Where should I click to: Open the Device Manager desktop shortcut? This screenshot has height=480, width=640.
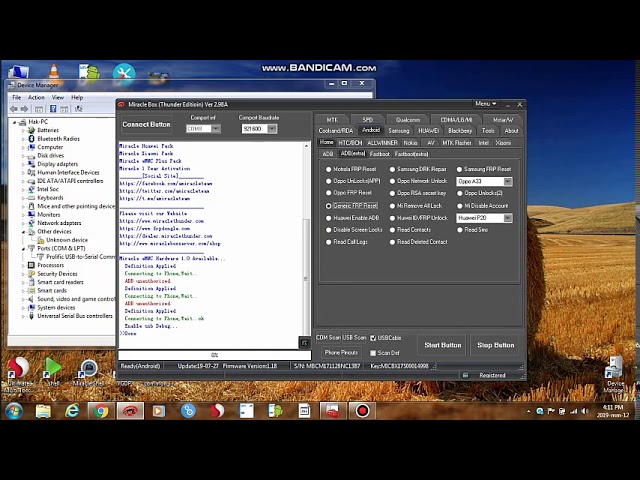(x=614, y=373)
